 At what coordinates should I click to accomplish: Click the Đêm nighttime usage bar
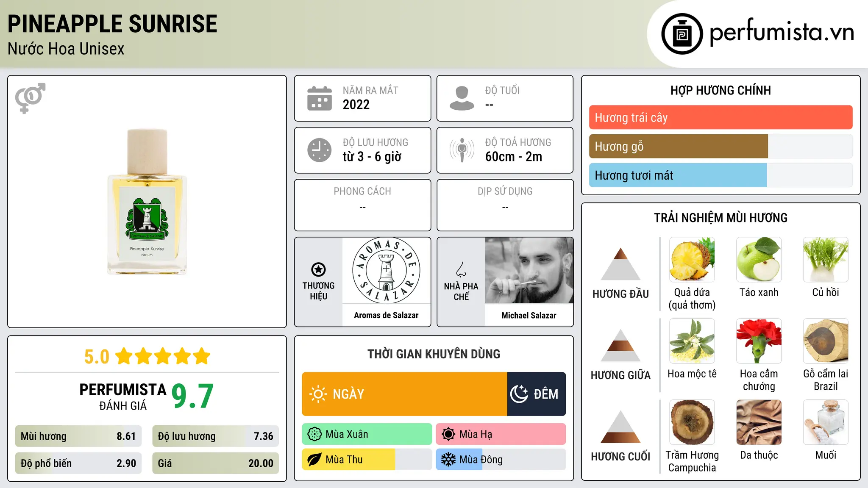pyautogui.click(x=537, y=394)
